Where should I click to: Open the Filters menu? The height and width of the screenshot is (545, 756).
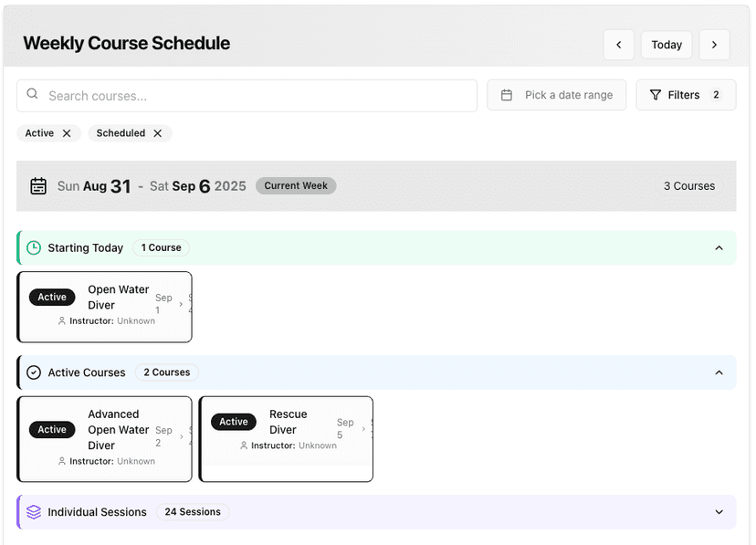point(686,95)
